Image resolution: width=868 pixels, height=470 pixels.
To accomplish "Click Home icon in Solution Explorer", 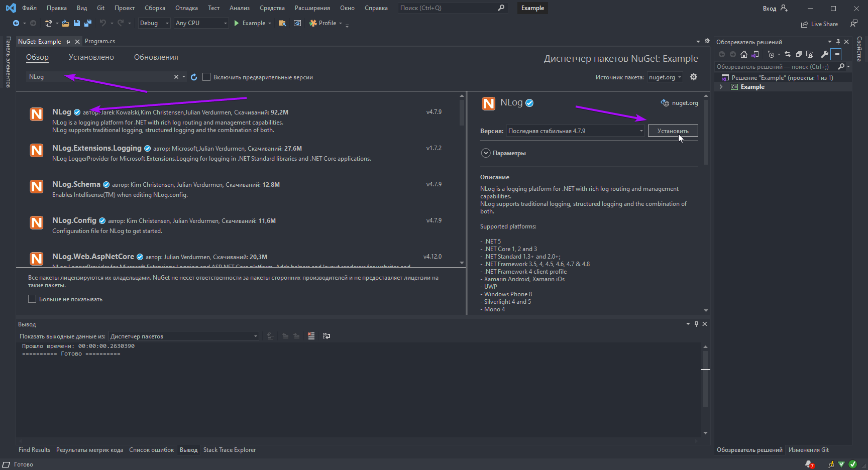I will point(744,54).
